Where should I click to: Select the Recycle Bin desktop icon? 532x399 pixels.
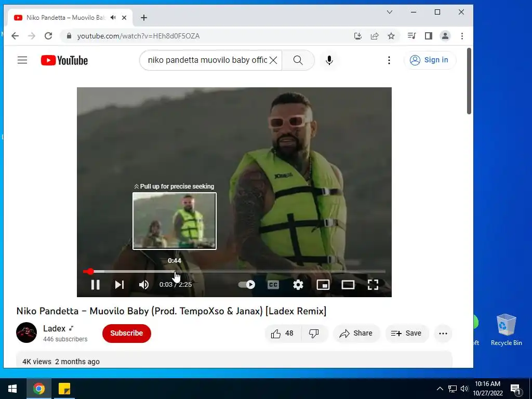pyautogui.click(x=506, y=330)
